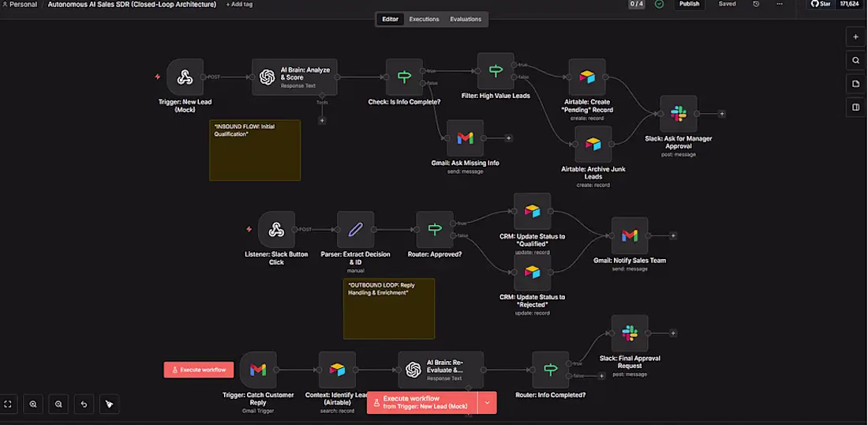The height and width of the screenshot is (425, 868).
Task: Open the Airtable: Create Pending Record node
Action: click(587, 77)
